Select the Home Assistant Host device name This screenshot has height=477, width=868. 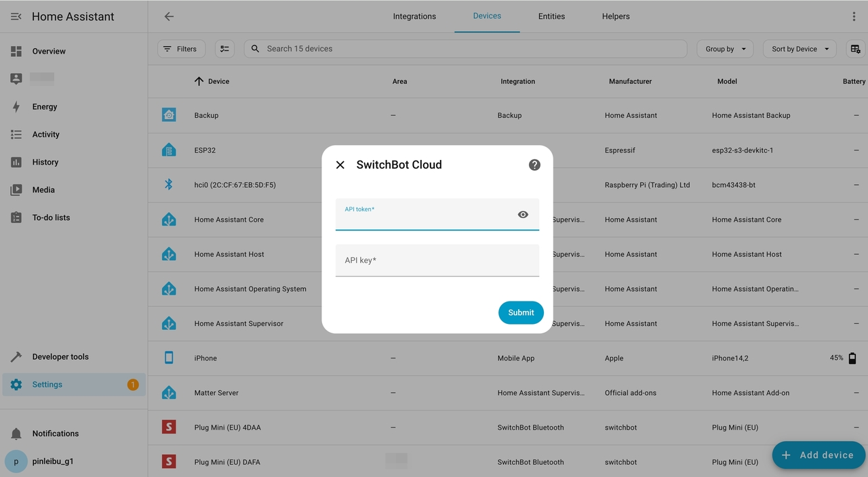(x=229, y=254)
